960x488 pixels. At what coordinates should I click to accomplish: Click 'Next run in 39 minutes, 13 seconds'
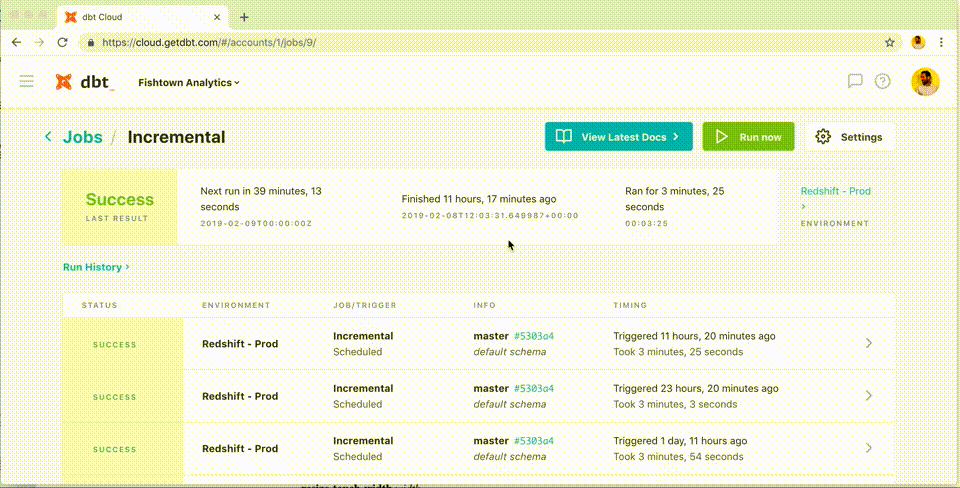[x=261, y=199]
